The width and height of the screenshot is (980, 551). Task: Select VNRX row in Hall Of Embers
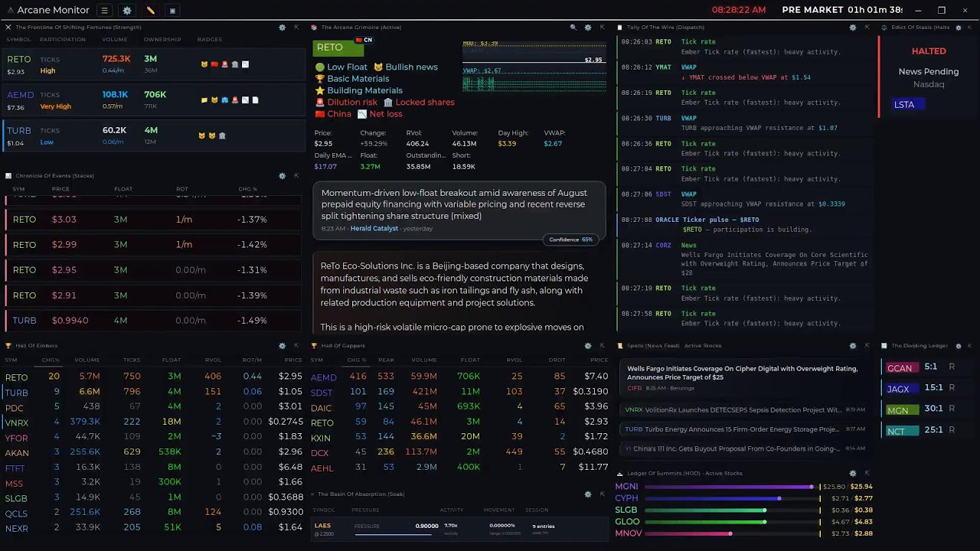[x=153, y=422]
